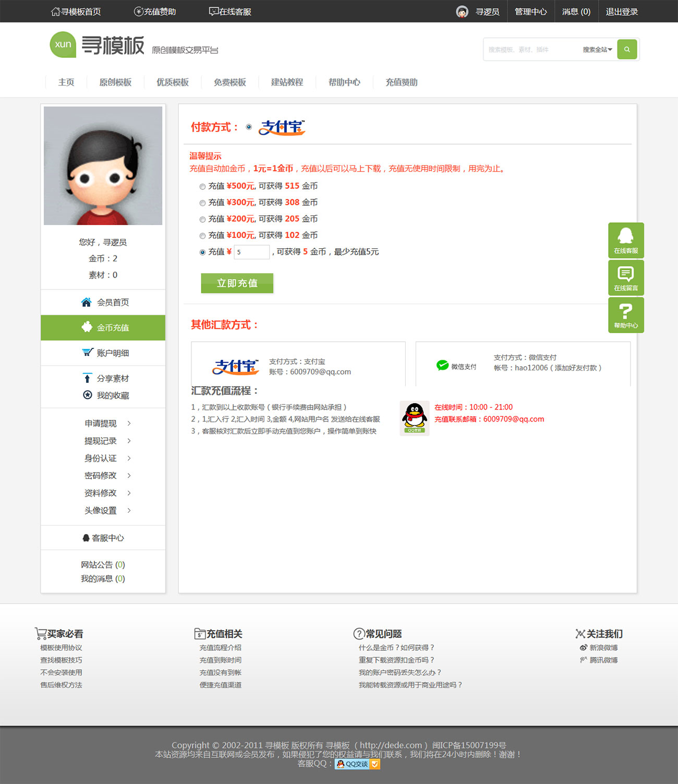This screenshot has width=678, height=784.
Task: Open the 在线客服 floating widget icon
Action: tap(626, 240)
